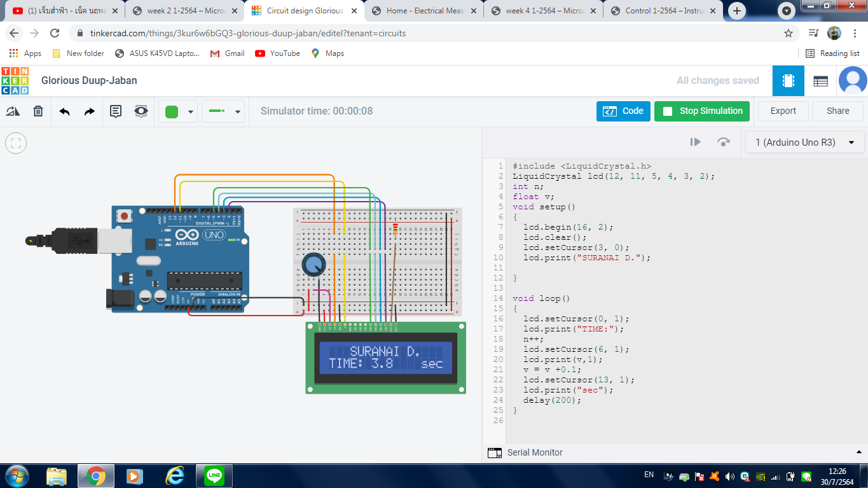Go back in browser history

pyautogui.click(x=14, y=33)
